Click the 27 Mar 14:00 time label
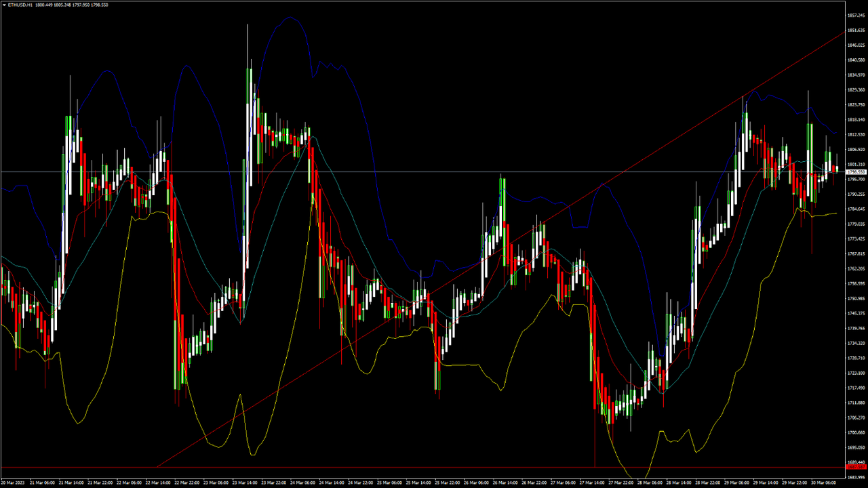Screen dimensions: 868x488 593,483
